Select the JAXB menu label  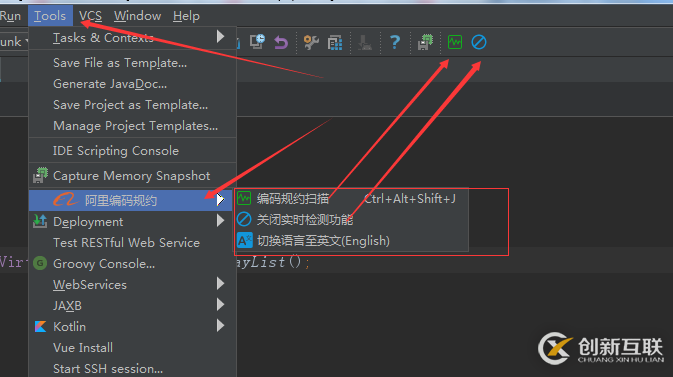[67, 306]
